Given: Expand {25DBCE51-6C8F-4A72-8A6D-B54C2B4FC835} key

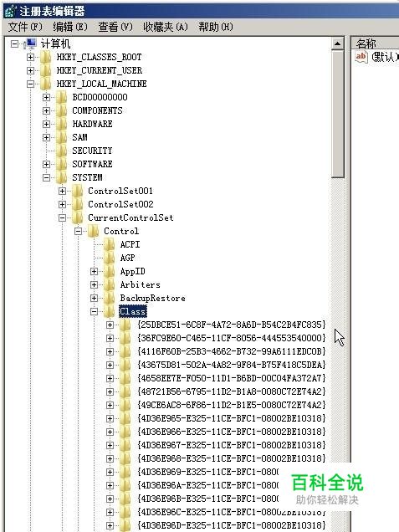Looking at the screenshot, I should pyautogui.click(x=110, y=325).
